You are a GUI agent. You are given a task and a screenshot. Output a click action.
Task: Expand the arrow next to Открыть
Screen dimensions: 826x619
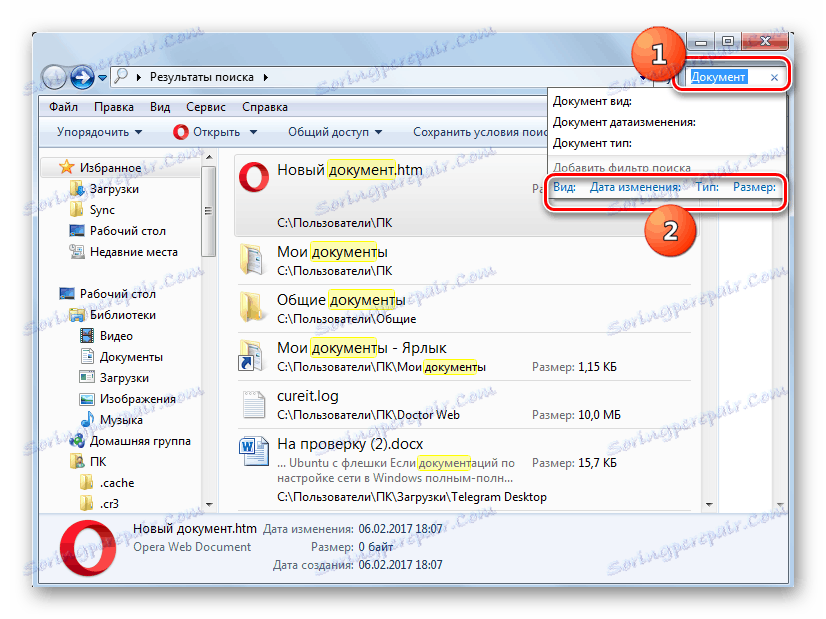coord(253,132)
